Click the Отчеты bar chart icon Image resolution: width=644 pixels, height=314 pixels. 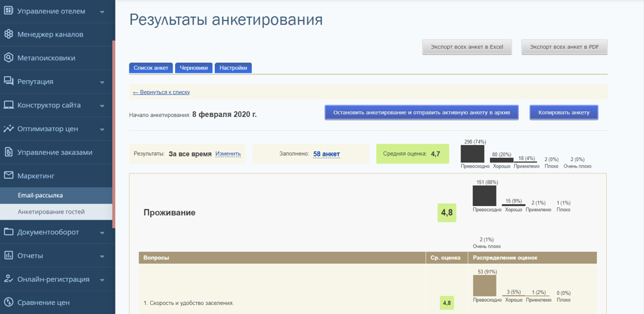point(8,256)
